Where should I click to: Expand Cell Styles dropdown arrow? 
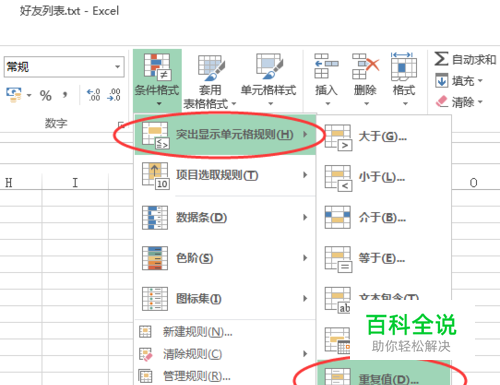[x=271, y=104]
